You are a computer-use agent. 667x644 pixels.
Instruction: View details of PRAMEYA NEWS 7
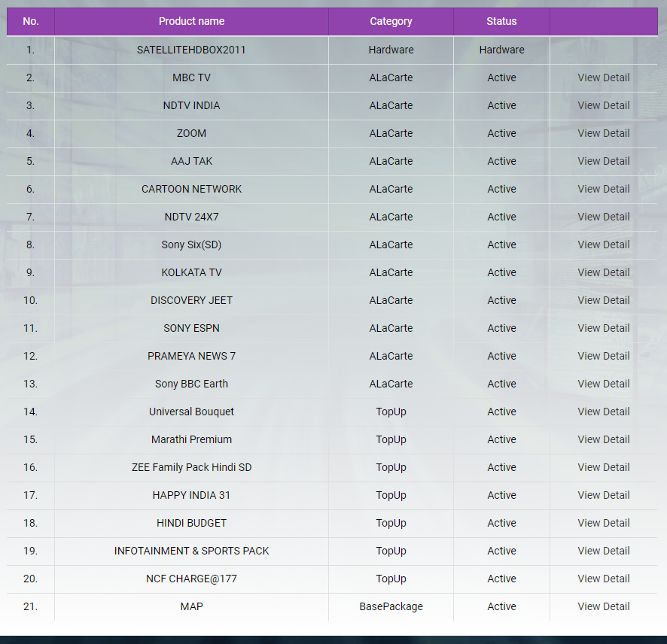(x=603, y=356)
